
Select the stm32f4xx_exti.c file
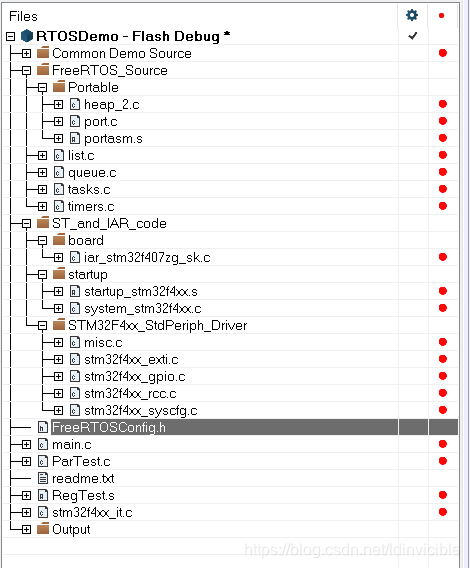[131, 360]
